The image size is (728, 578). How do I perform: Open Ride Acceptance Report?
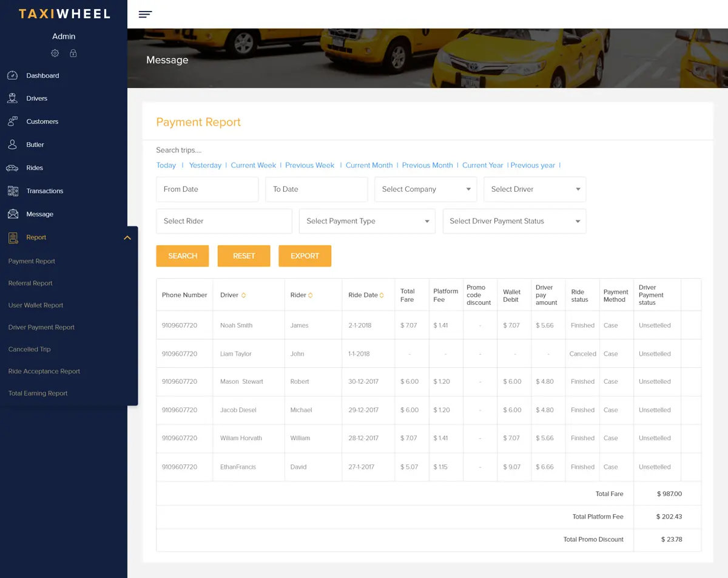point(44,371)
